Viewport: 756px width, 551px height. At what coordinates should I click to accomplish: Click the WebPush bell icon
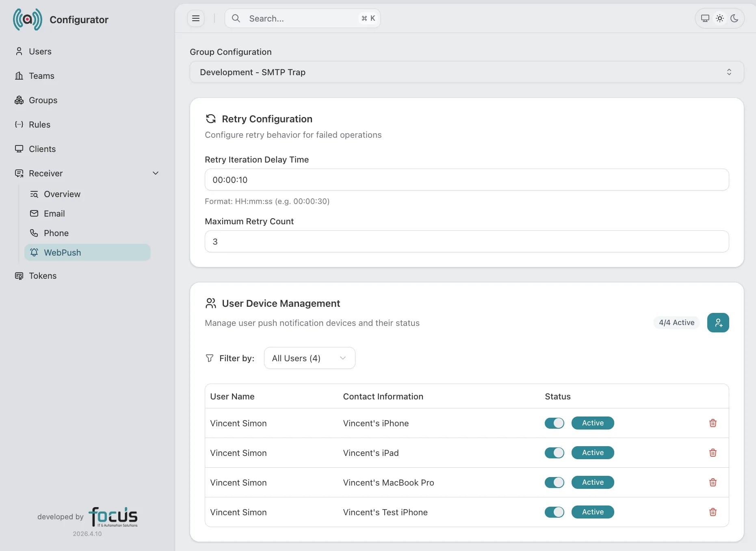click(34, 252)
